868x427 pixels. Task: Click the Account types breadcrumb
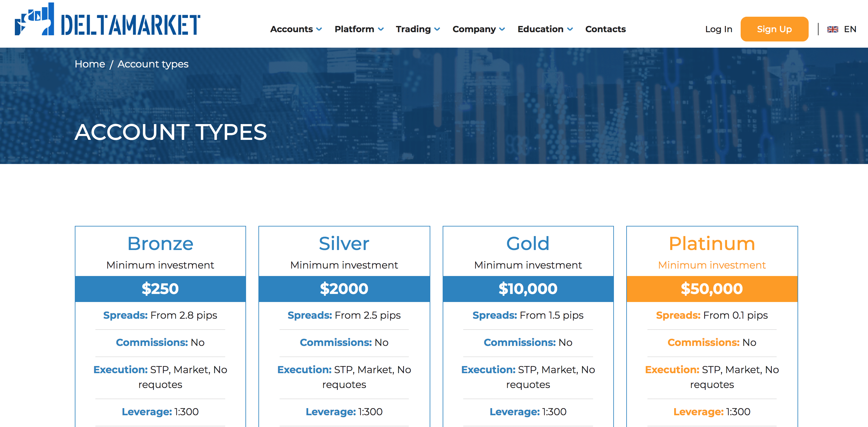click(x=153, y=64)
